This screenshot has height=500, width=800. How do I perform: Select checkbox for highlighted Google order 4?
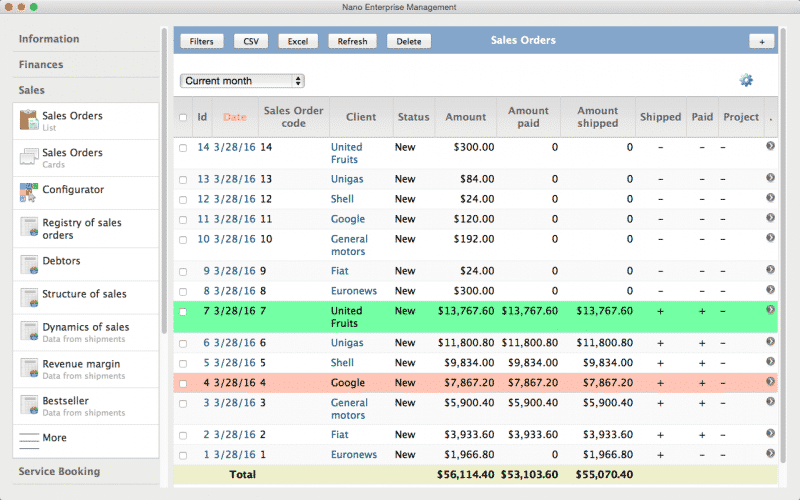182,383
